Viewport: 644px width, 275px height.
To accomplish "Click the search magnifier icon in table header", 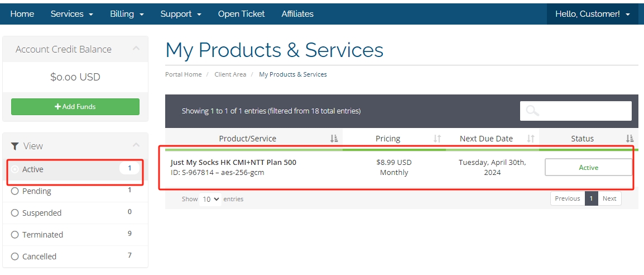I will point(533,111).
